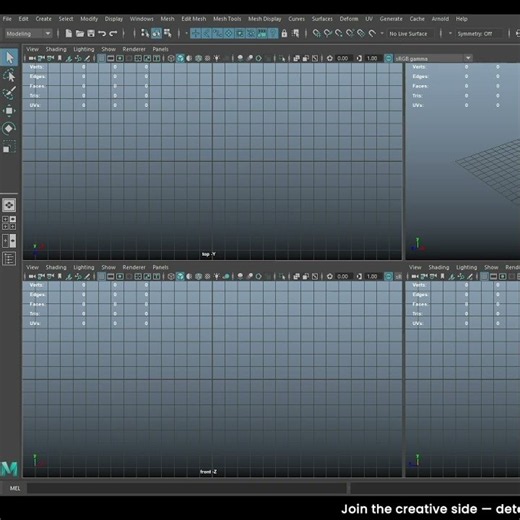Click grease pencil icon in top panel

pyautogui.click(x=87, y=59)
